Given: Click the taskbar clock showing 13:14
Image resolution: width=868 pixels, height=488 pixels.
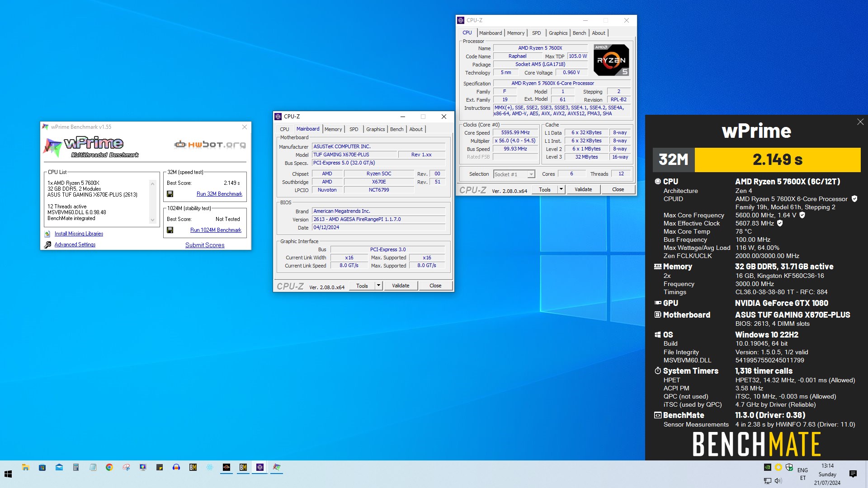Looking at the screenshot, I should pos(827,474).
